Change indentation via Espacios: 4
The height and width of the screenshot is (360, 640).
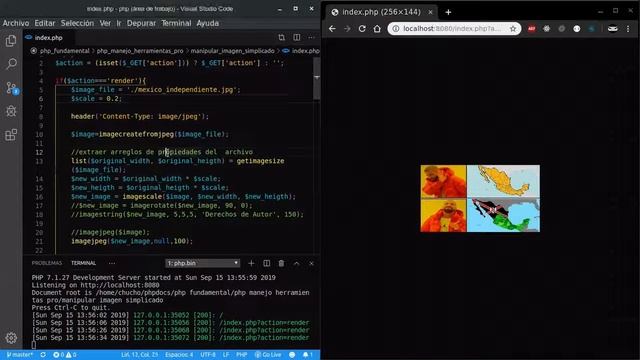[x=179, y=355]
